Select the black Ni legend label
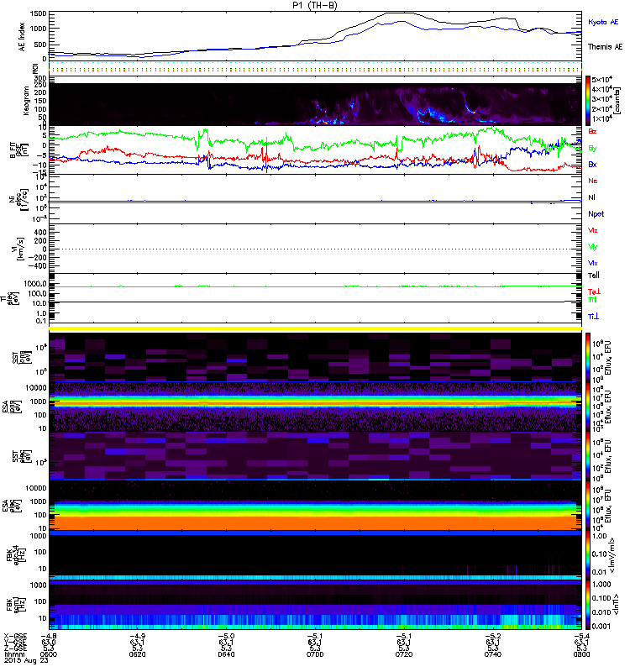The width and height of the screenshot is (630, 672). coord(592,197)
